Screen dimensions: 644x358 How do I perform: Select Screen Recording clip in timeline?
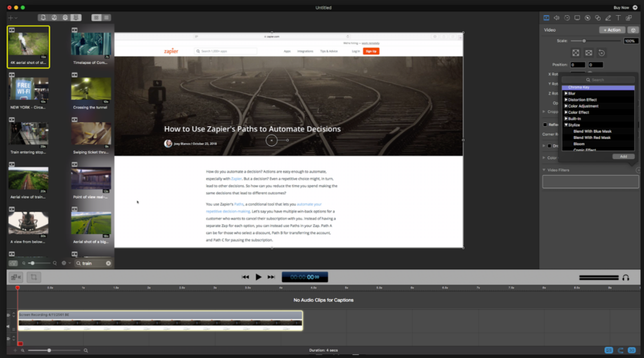pyautogui.click(x=160, y=321)
